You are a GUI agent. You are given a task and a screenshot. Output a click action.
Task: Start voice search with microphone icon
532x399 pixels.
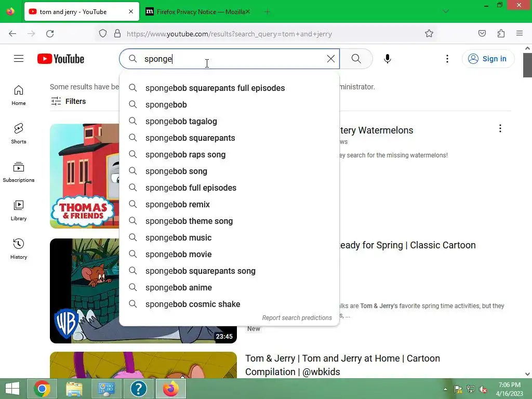click(387, 59)
